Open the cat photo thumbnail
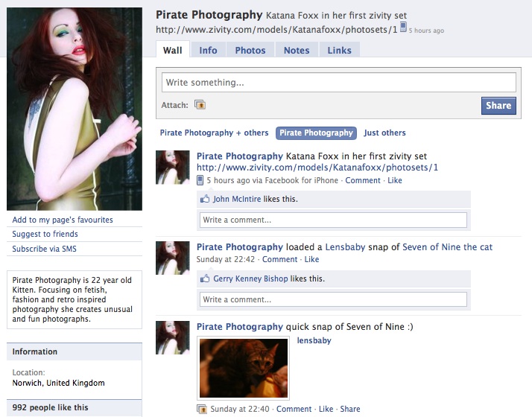The image size is (532, 417). click(243, 368)
